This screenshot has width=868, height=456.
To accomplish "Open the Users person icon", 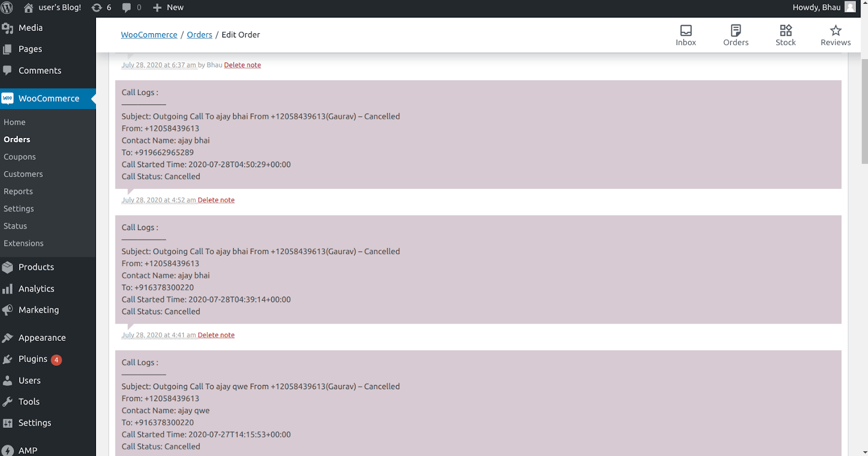I will [8, 381].
